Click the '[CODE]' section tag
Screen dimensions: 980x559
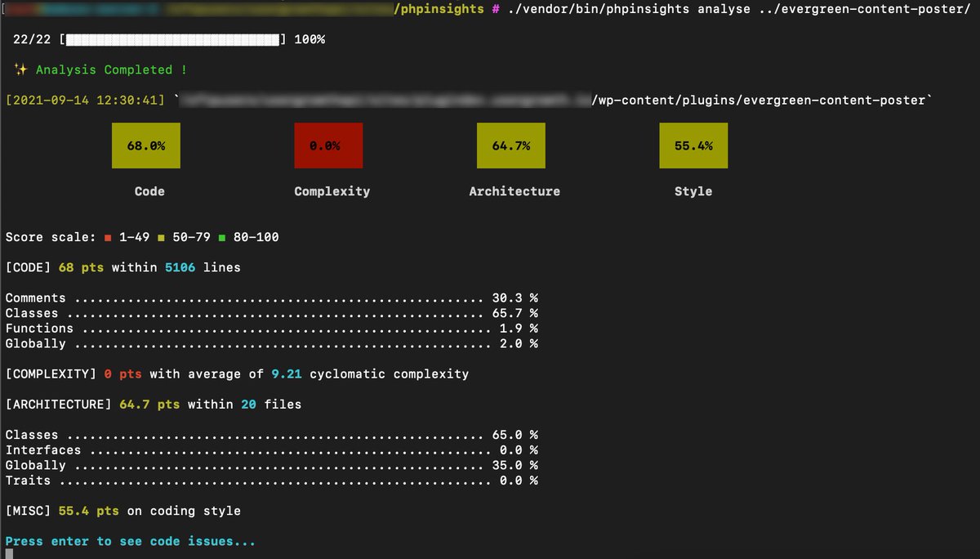click(29, 267)
